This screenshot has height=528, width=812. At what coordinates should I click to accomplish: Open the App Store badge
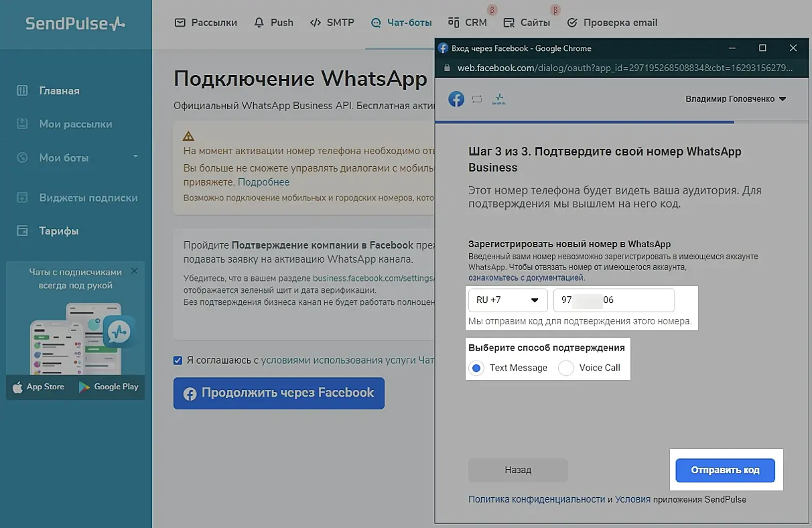[38, 387]
